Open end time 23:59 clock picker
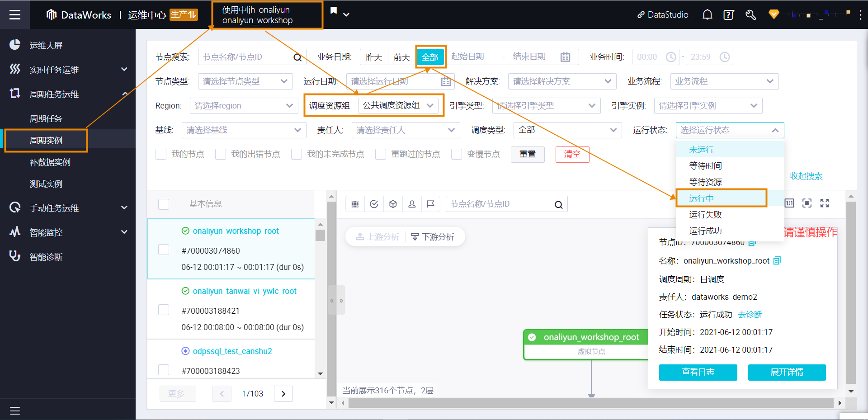Screen dimensions: 868x420 [x=724, y=57]
